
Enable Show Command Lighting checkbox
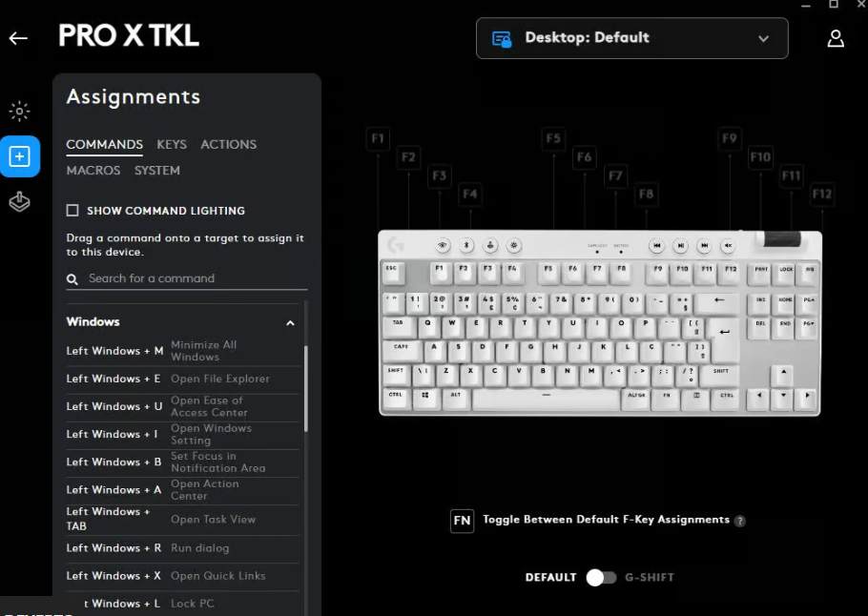72,211
